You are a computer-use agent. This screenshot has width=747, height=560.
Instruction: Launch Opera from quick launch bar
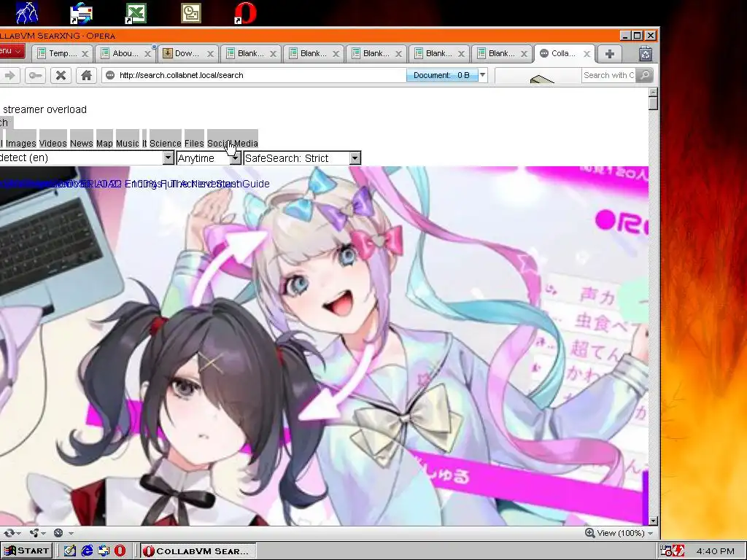[120, 551]
